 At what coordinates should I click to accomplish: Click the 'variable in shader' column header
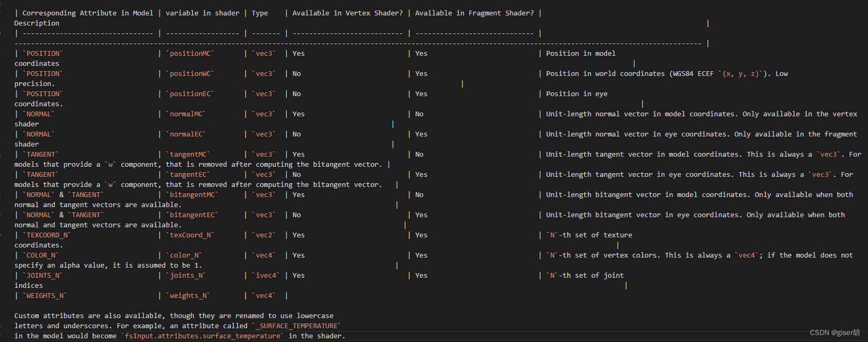pos(203,13)
